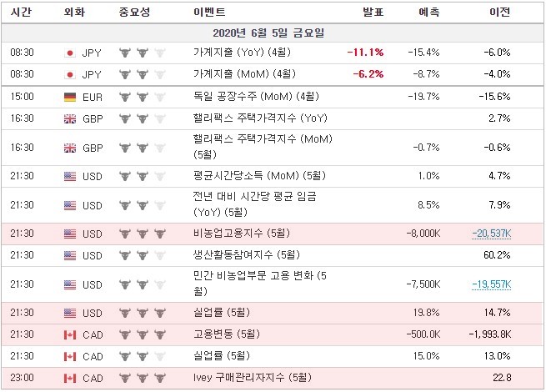Open the previous value link -20,537K
The height and width of the screenshot is (392, 546).
click(x=492, y=234)
